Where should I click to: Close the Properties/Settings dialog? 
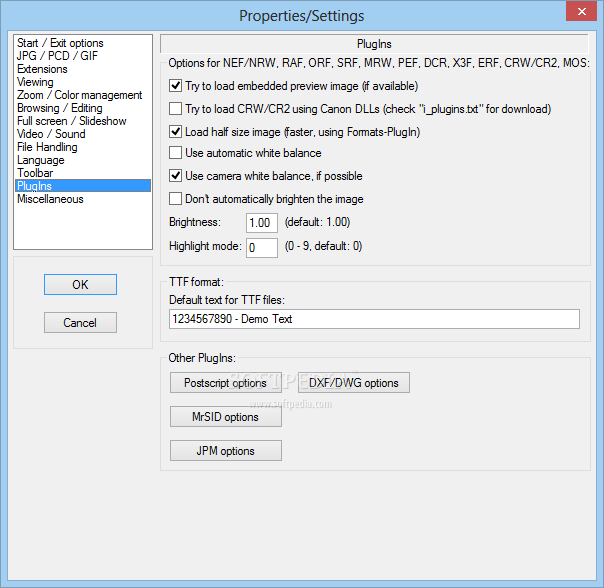click(581, 11)
